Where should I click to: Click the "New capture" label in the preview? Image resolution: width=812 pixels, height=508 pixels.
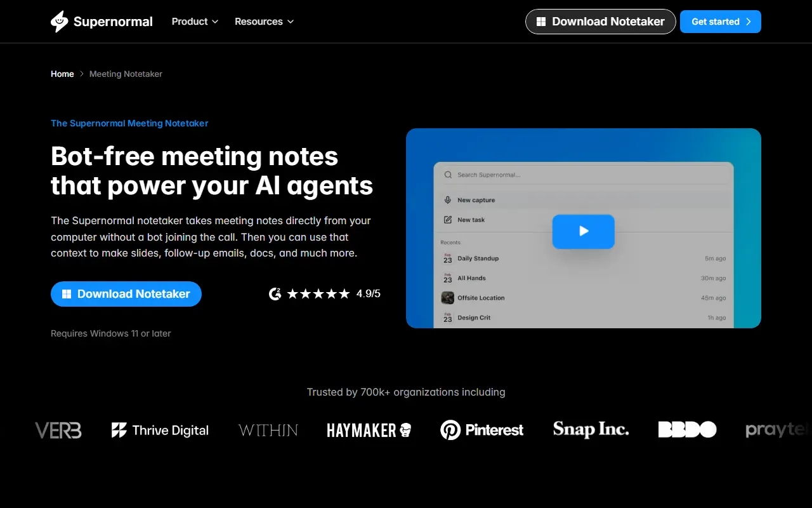click(476, 200)
